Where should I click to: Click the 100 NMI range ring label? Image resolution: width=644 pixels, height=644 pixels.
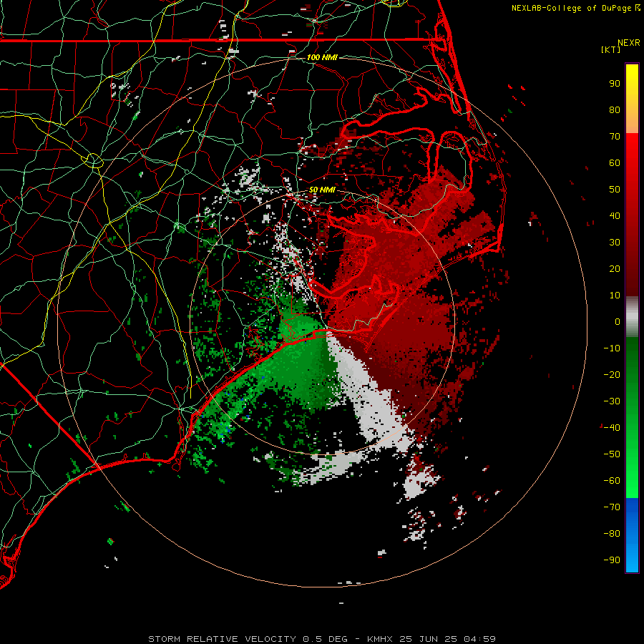322,57
